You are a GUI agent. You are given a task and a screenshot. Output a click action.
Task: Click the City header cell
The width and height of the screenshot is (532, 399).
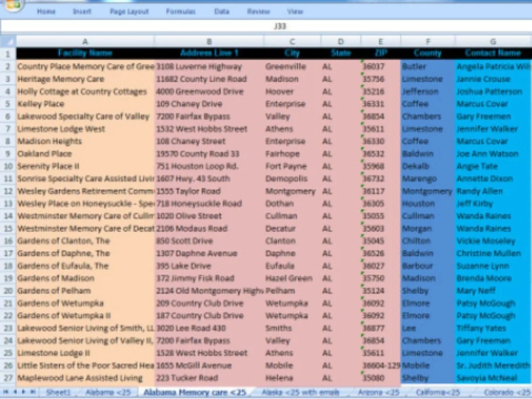tap(292, 53)
